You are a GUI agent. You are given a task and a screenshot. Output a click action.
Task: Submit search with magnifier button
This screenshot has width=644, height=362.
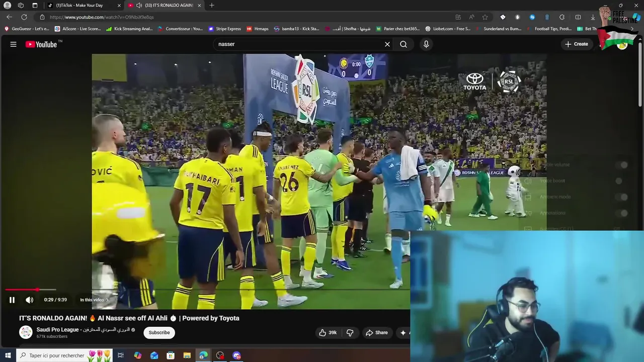click(404, 44)
